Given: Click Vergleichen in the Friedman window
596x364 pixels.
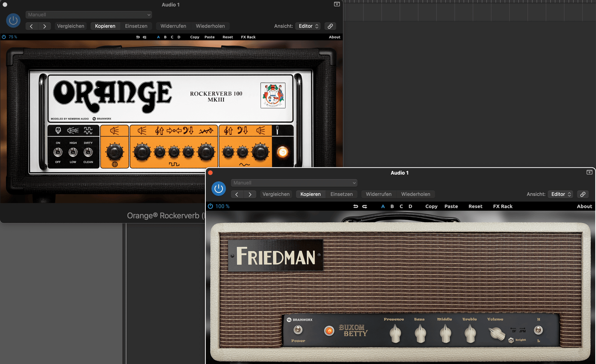Looking at the screenshot, I should (x=276, y=194).
